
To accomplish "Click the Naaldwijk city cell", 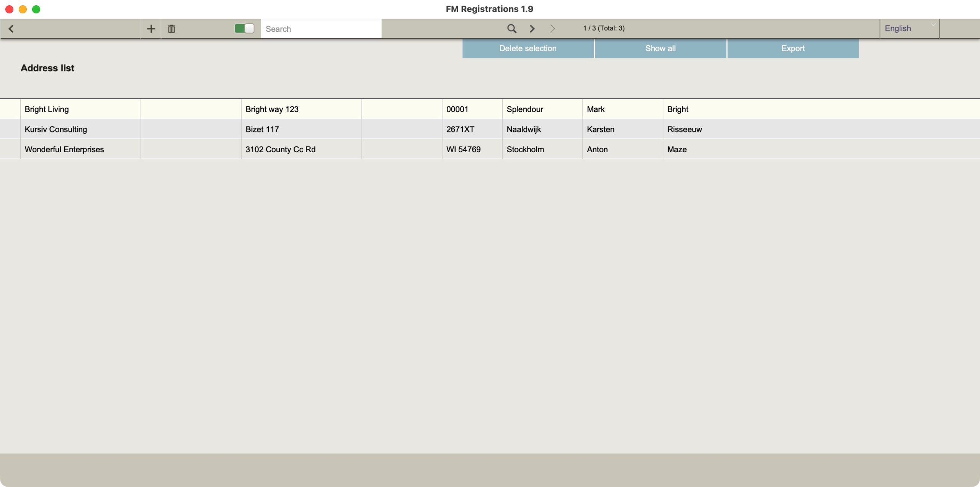I will (524, 129).
